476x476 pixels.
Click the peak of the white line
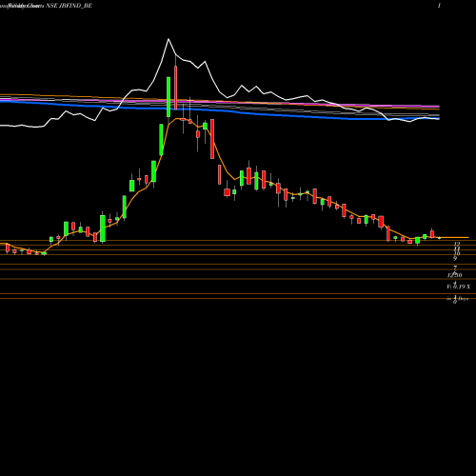[169, 39]
